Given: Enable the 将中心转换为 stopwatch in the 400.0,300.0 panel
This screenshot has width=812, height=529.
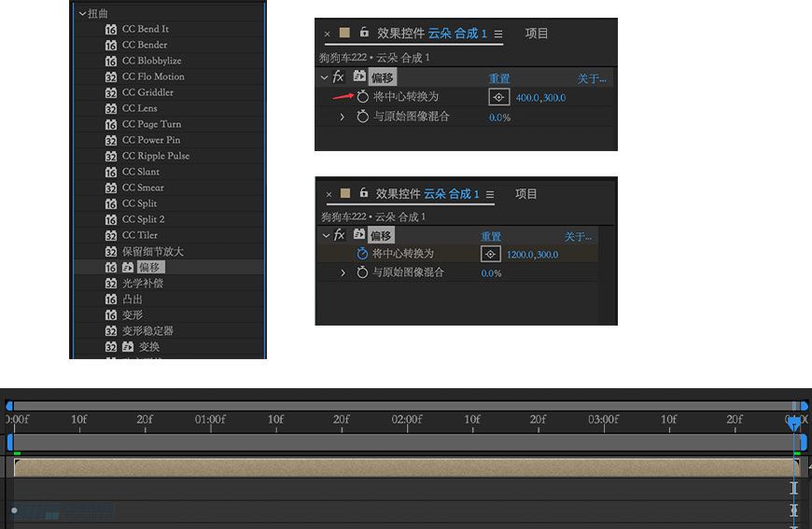Looking at the screenshot, I should 362,96.
